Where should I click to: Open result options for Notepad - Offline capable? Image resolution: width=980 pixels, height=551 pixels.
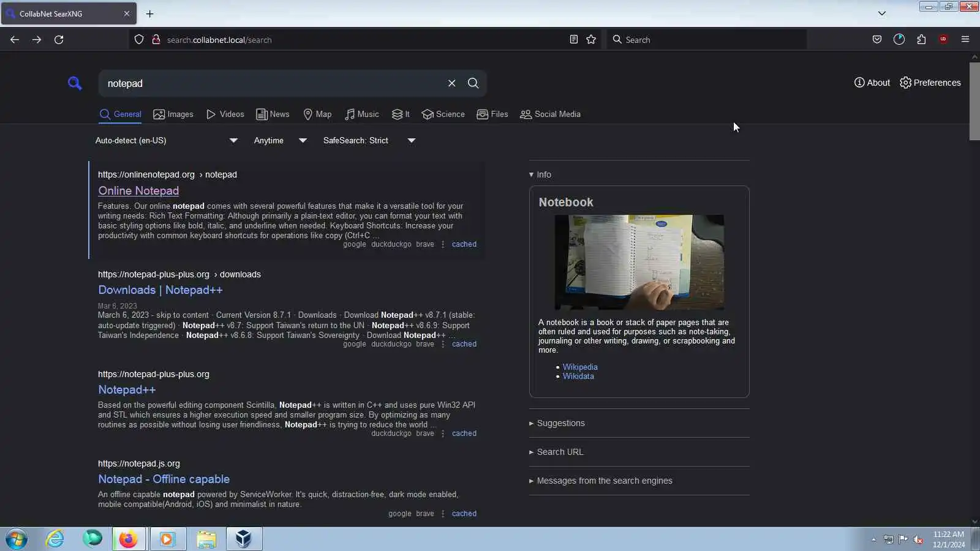coord(443,514)
